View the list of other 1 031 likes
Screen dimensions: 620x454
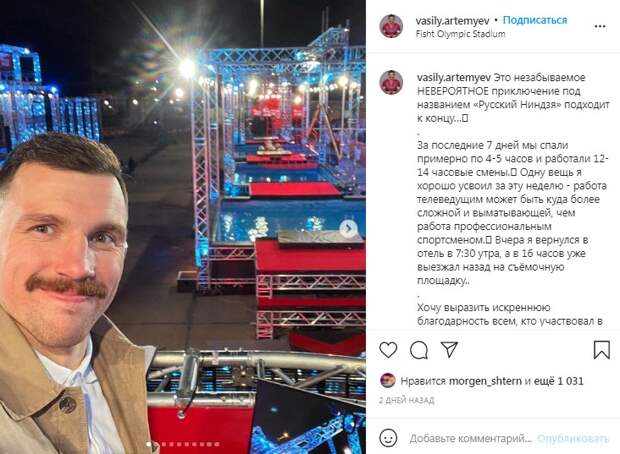coord(559,381)
